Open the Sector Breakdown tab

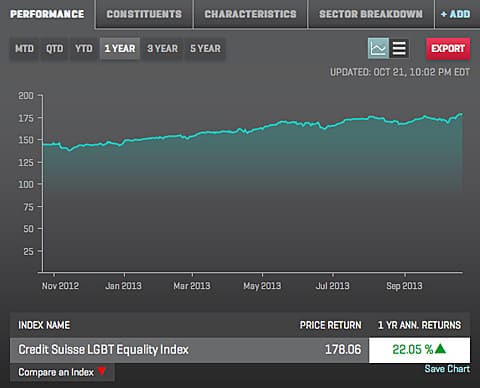point(371,14)
